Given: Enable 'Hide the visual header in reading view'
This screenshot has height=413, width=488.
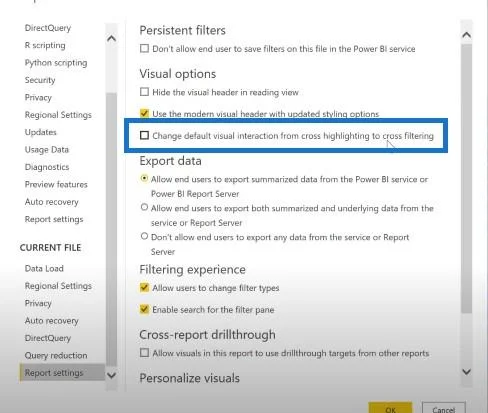Looking at the screenshot, I should (x=144, y=92).
